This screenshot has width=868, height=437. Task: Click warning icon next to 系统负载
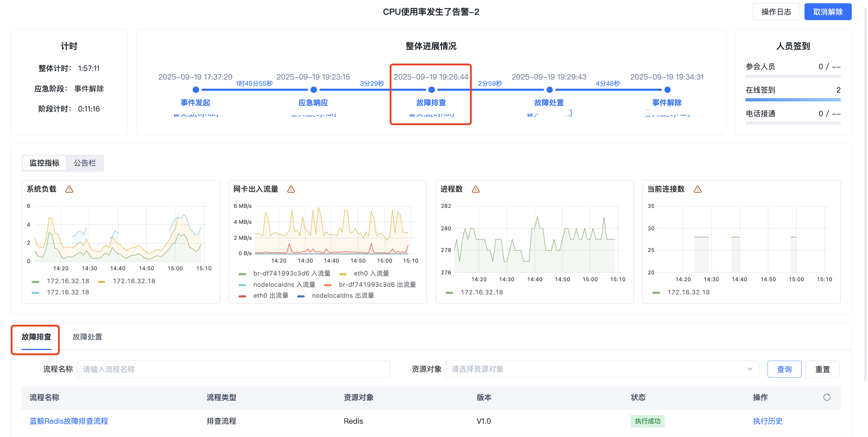pos(69,189)
